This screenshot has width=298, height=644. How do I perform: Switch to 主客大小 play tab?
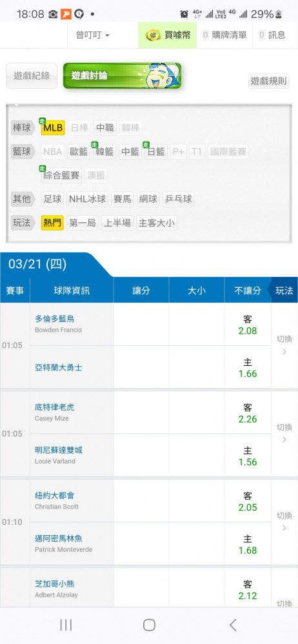point(157,223)
